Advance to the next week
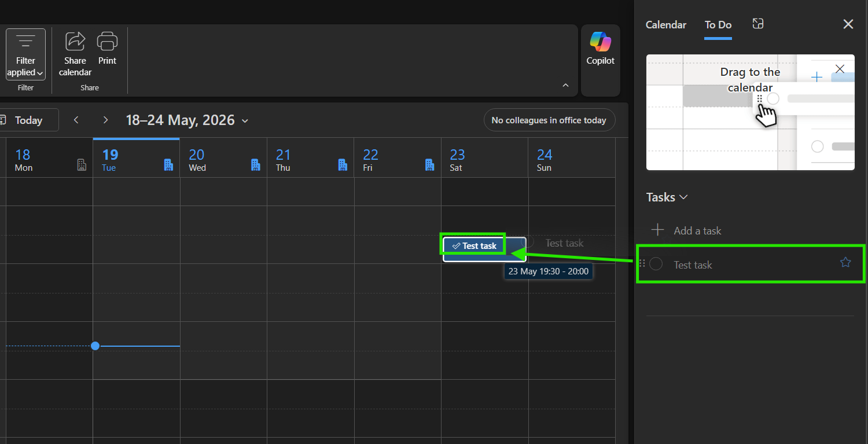868x444 pixels. click(105, 120)
